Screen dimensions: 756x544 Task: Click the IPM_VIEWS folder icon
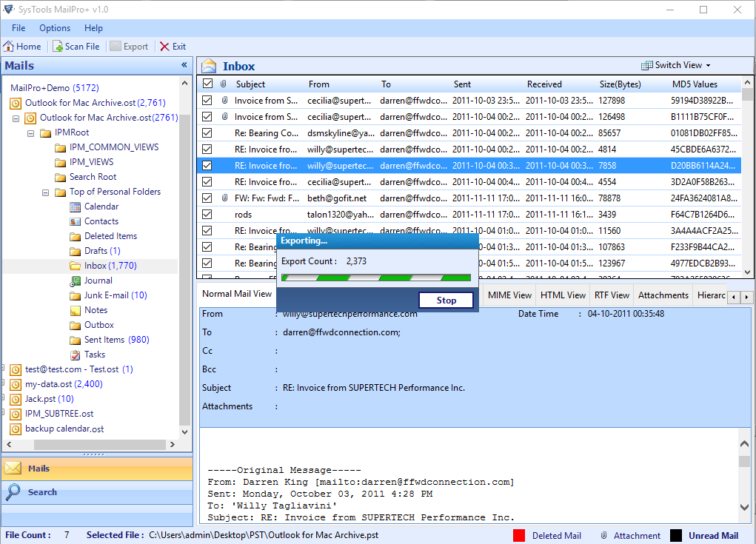click(60, 162)
